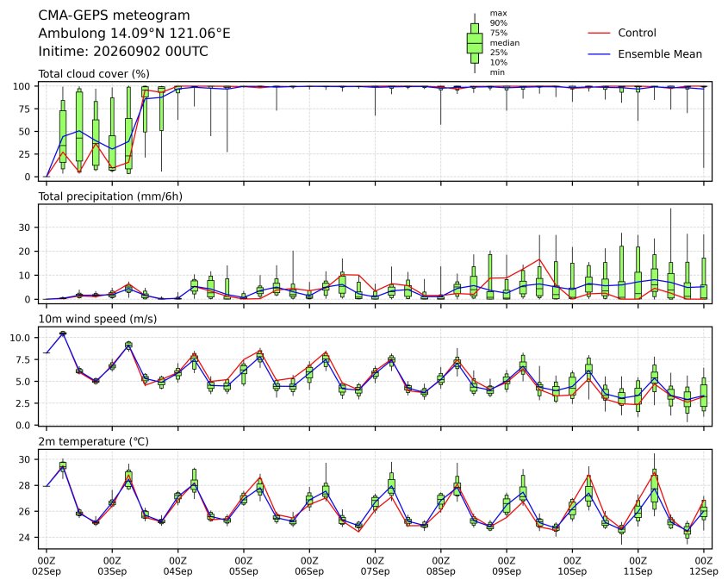Viewport: 728px width, 586px height.
Task: Click the 00Z 08Sep axis tick label
Action: click(x=440, y=566)
